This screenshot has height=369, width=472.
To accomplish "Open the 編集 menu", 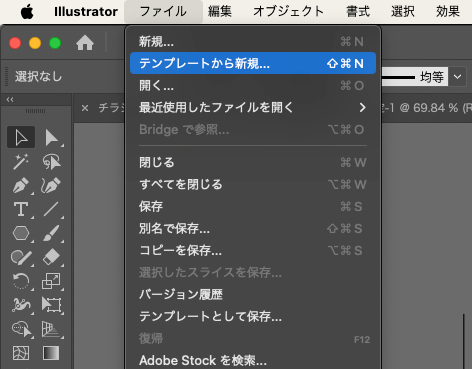I will 220,12.
